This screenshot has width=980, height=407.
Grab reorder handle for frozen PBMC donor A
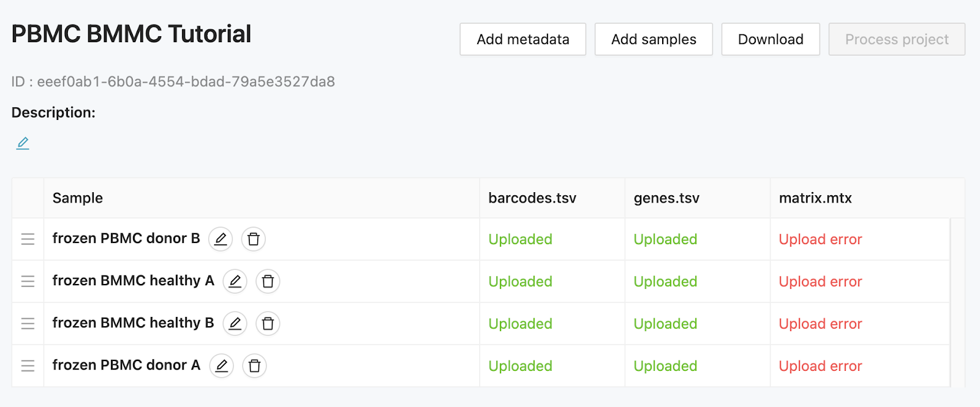[28, 365]
